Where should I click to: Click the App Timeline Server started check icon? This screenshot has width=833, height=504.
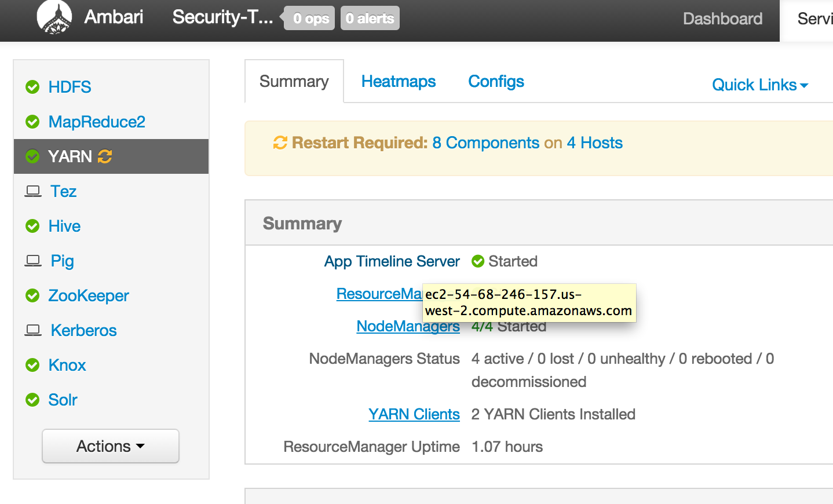(478, 261)
